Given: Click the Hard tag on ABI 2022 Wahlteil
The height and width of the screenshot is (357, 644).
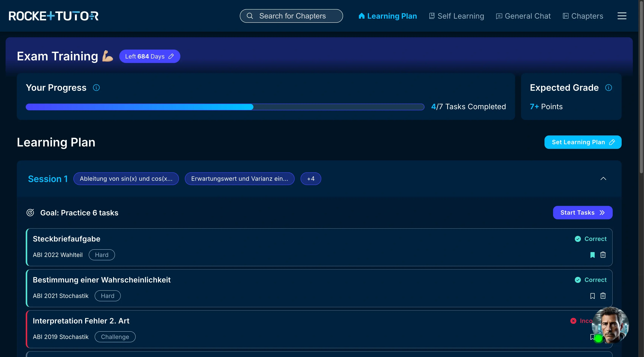Looking at the screenshot, I should (x=102, y=255).
